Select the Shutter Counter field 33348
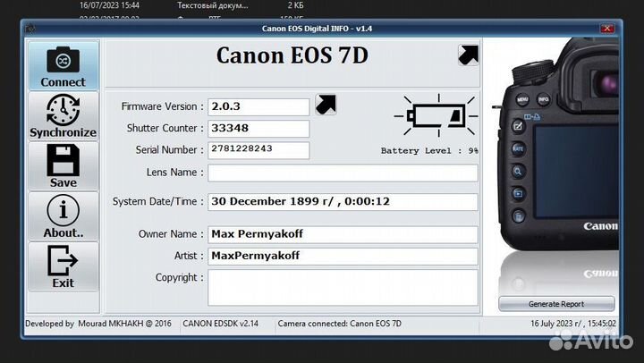Image resolution: width=644 pixels, height=363 pixels. pos(258,129)
